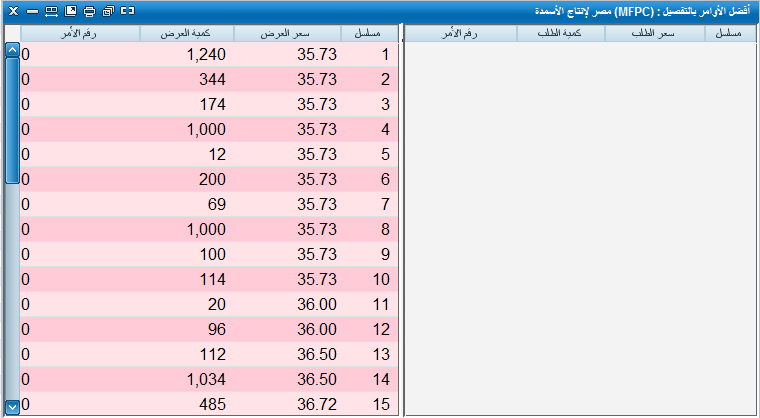The height and width of the screenshot is (418, 760).
Task: Click the سعر الطلب column header
Action: pyautogui.click(x=655, y=33)
